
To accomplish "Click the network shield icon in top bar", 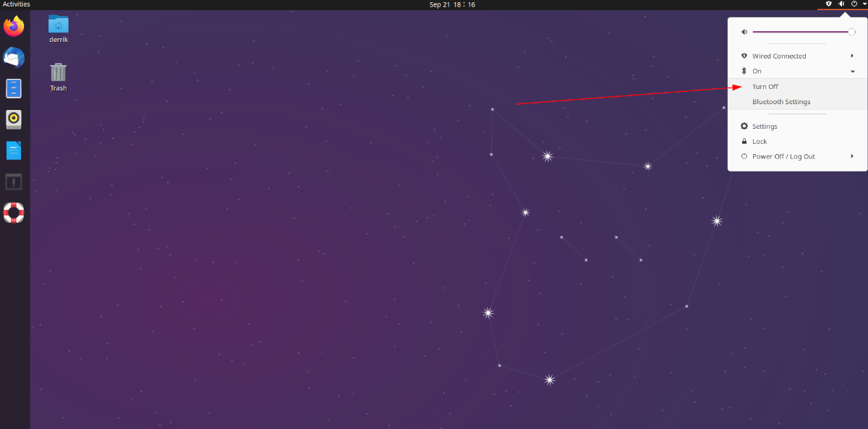I will click(828, 4).
